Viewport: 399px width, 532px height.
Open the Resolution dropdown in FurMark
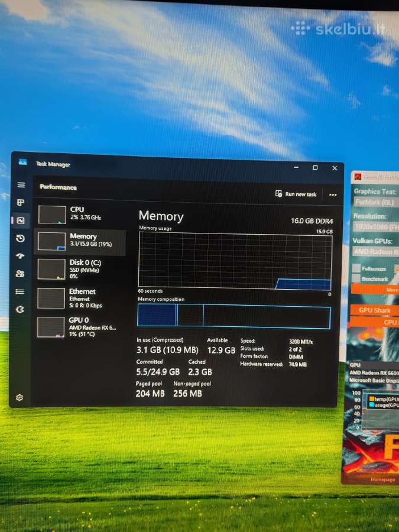click(x=376, y=227)
